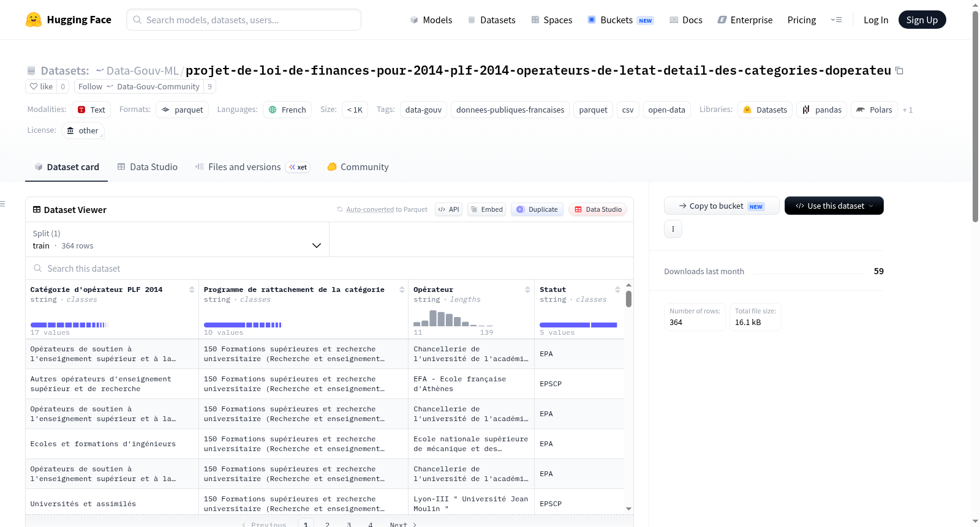Select the open-data tag
The height and width of the screenshot is (527, 980).
pyautogui.click(x=666, y=110)
